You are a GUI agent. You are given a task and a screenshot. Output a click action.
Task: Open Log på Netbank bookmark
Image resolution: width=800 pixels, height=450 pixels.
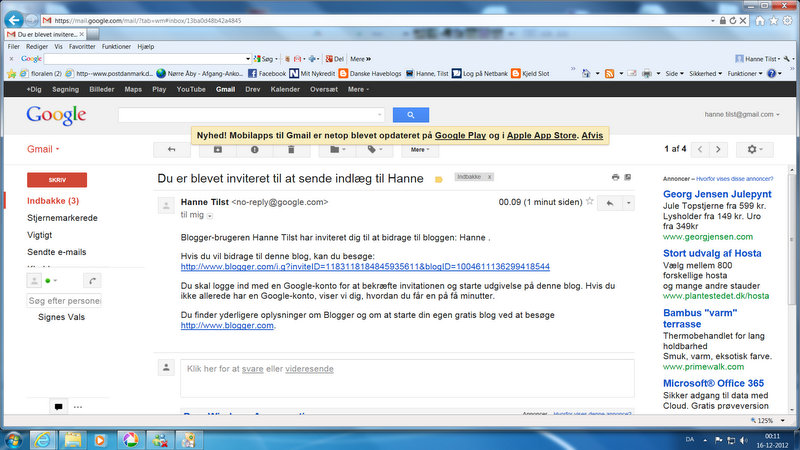click(x=480, y=73)
